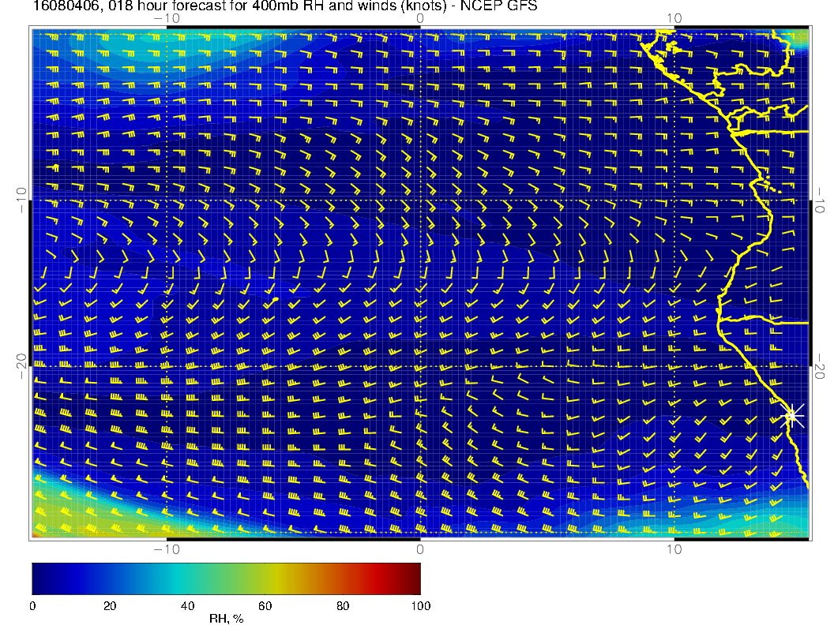
Task: Click the "-20" latitude label on the right axis
Action: pyautogui.click(x=819, y=366)
